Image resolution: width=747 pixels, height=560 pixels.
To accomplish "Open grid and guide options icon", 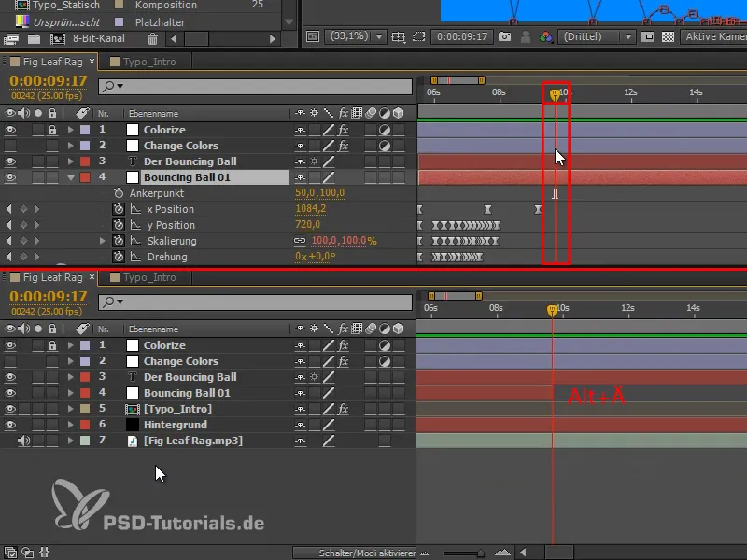I will pyautogui.click(x=399, y=36).
